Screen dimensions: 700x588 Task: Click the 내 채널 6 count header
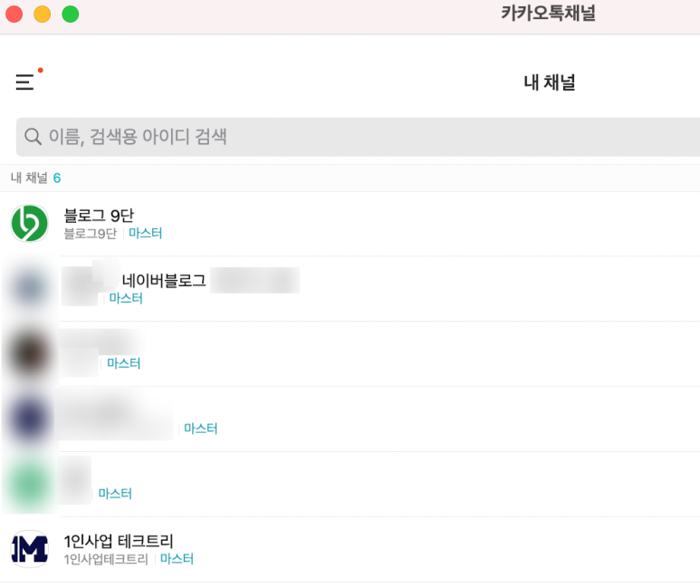(35, 178)
